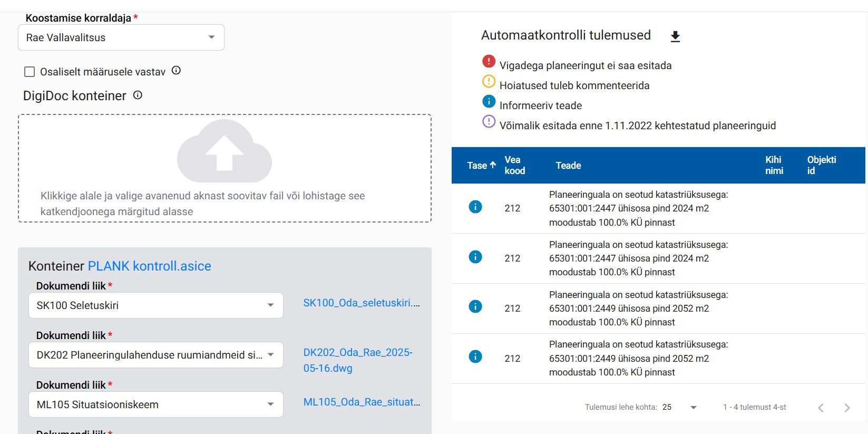Open the SK100_Oda_seletuskiri file link
Screen dimensions: 868x434
click(x=362, y=303)
